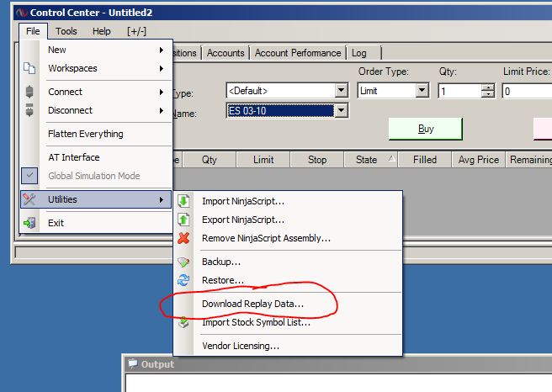Open the Help menu
The height and width of the screenshot is (392, 552).
tap(101, 31)
